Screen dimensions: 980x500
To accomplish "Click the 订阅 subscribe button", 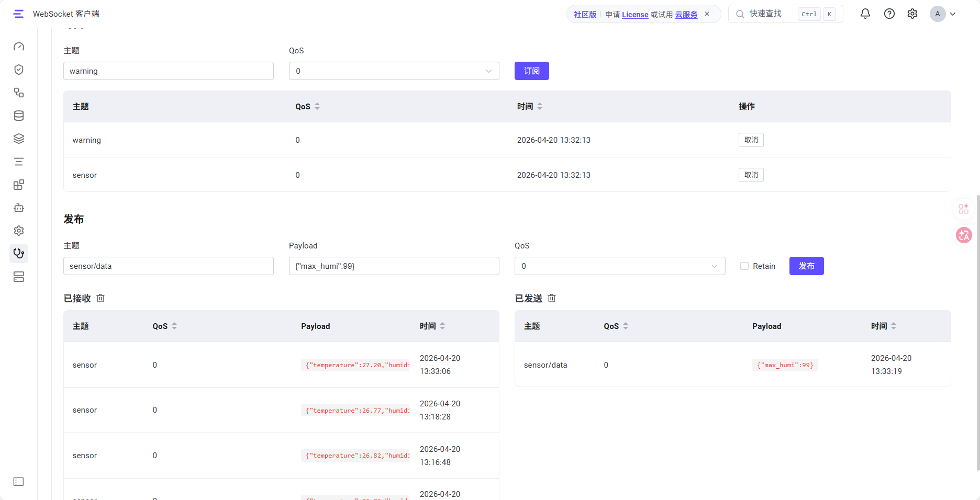I will (532, 71).
